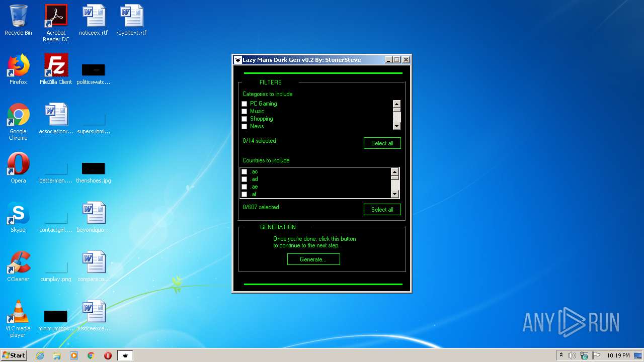Enable the .ad country domain
Screen dimensions: 644x362
pyautogui.click(x=245, y=179)
